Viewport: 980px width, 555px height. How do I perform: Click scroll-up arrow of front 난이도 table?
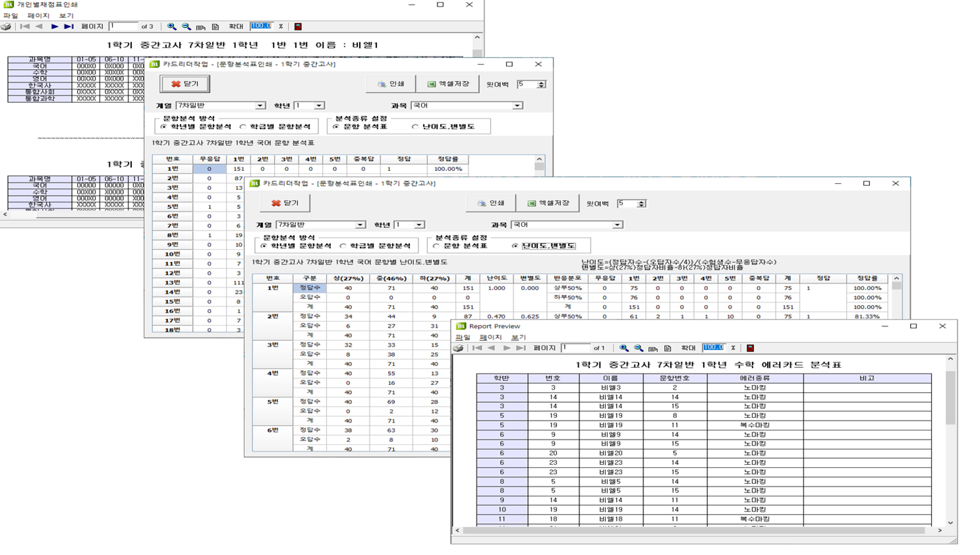897,278
